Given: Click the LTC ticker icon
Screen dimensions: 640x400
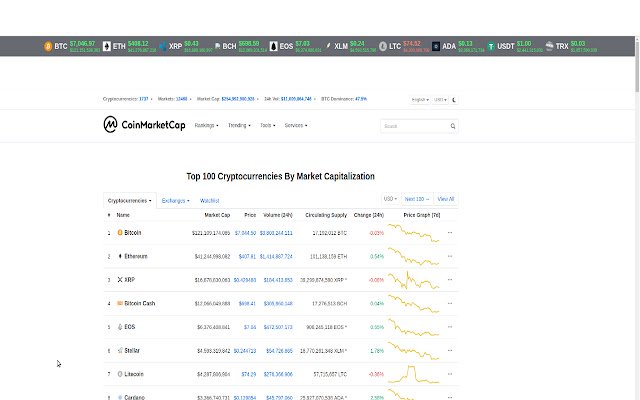Looking at the screenshot, I should 382,46.
